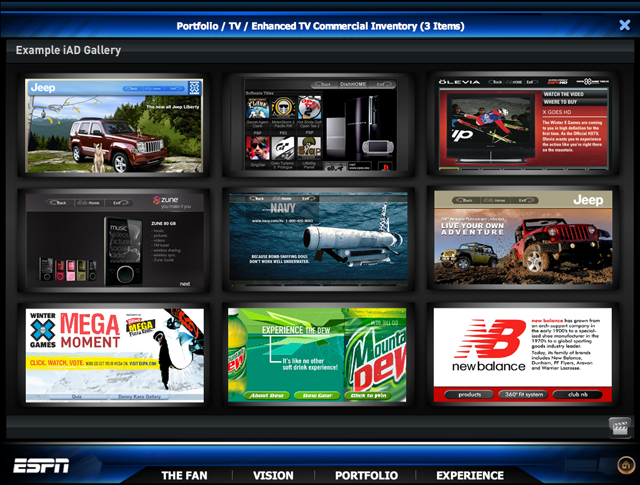Open the Jeep Liberty ad thumbnail

pyautogui.click(x=114, y=125)
